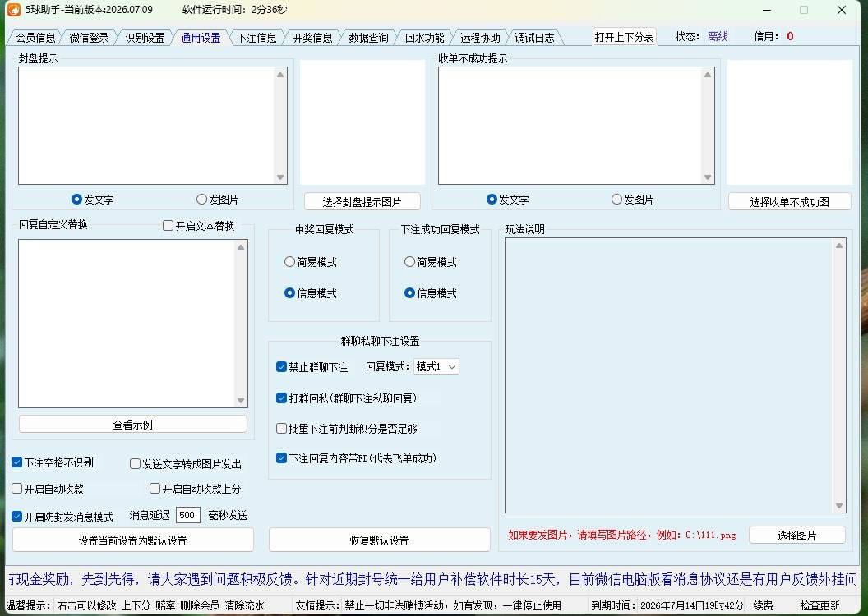Choose 简易模式 under 下注成功回复模式
The width and height of the screenshot is (868, 616).
pyautogui.click(x=431, y=262)
